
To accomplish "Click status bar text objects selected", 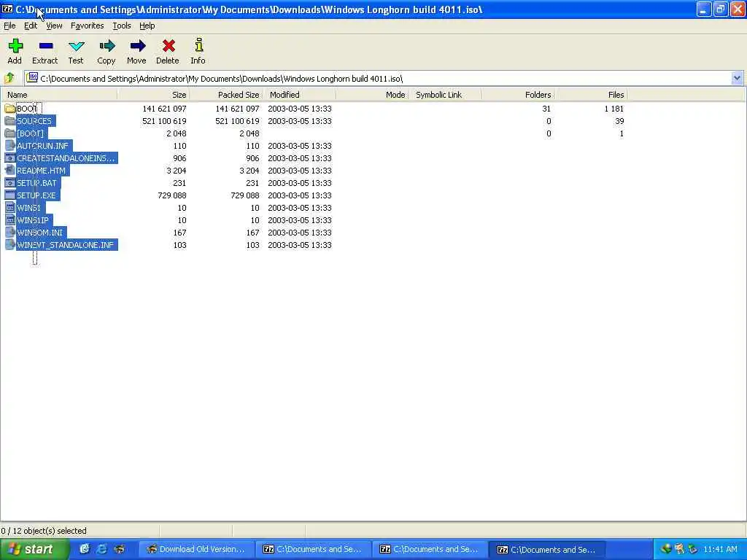I will [x=44, y=531].
